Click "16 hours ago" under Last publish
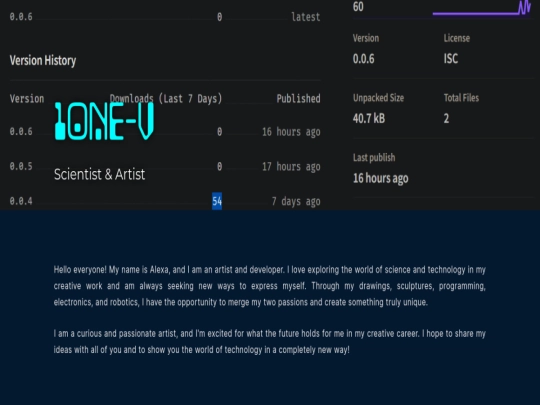The image size is (540, 405). [381, 178]
